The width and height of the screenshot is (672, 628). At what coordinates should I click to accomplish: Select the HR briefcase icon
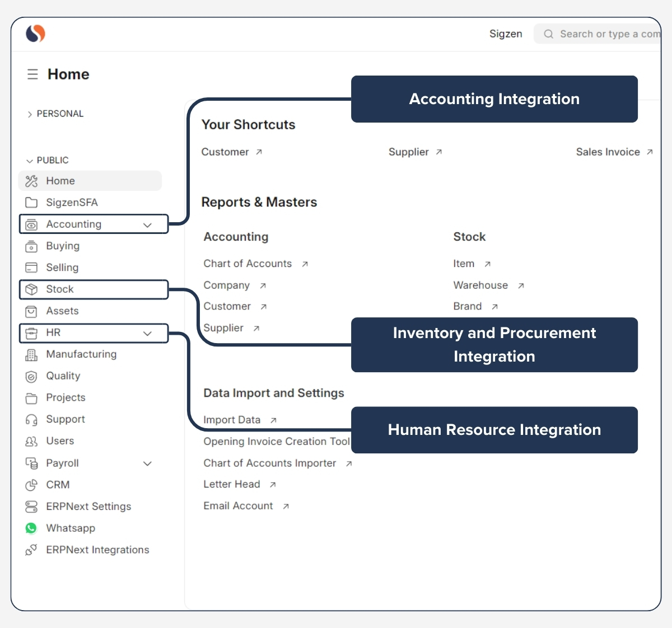coord(31,333)
